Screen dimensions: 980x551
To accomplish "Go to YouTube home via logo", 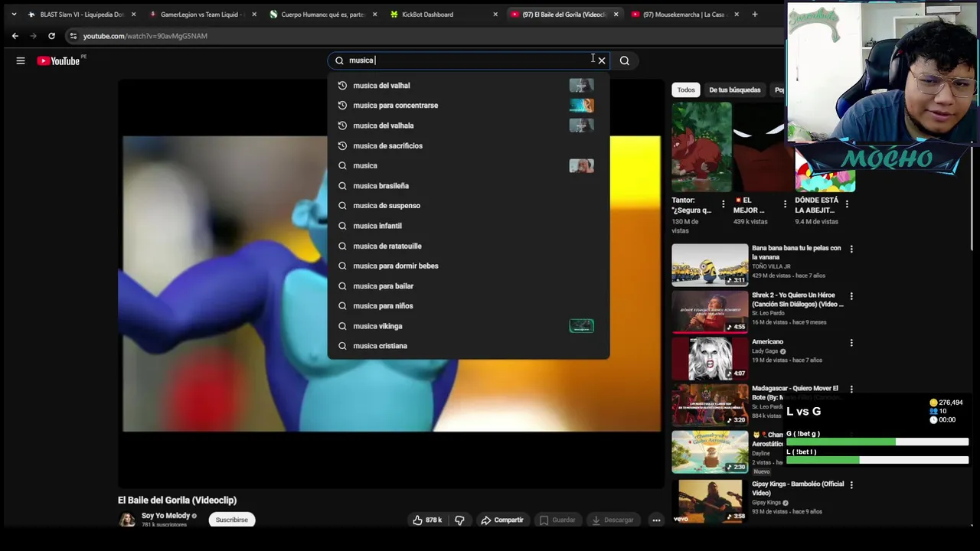I will pos(59,60).
